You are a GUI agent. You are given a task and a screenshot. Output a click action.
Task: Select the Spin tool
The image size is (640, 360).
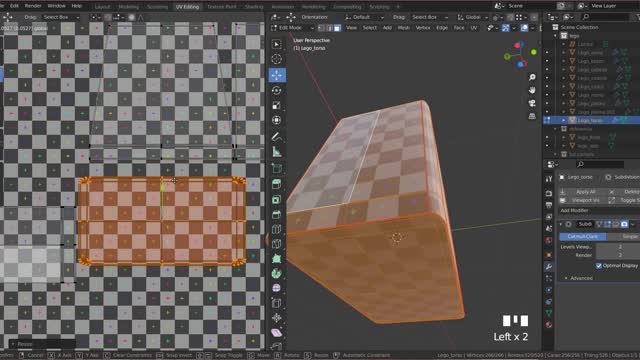tap(277, 273)
